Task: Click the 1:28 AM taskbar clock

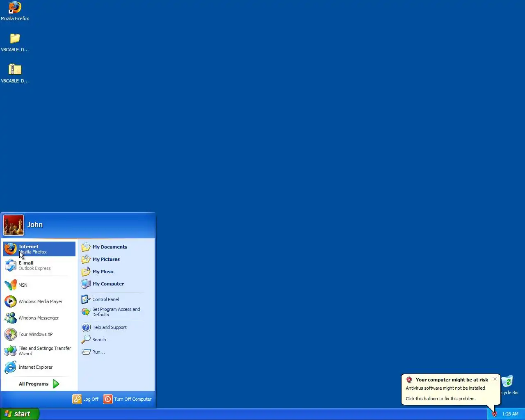Action: click(510, 414)
